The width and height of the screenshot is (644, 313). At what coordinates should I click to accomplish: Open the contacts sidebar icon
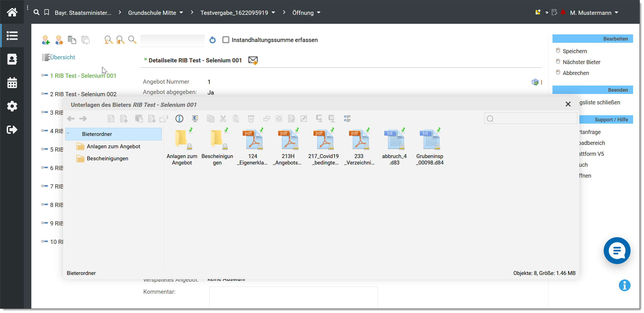point(12,59)
